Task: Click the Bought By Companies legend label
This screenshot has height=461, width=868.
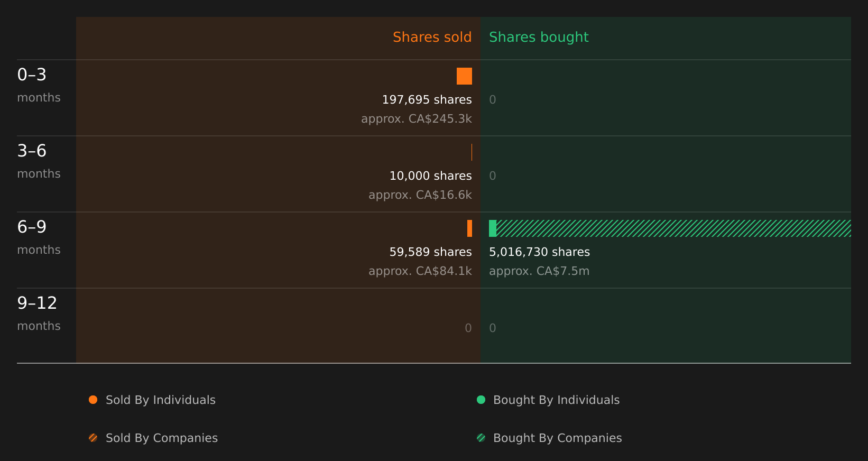Action: pos(557,438)
